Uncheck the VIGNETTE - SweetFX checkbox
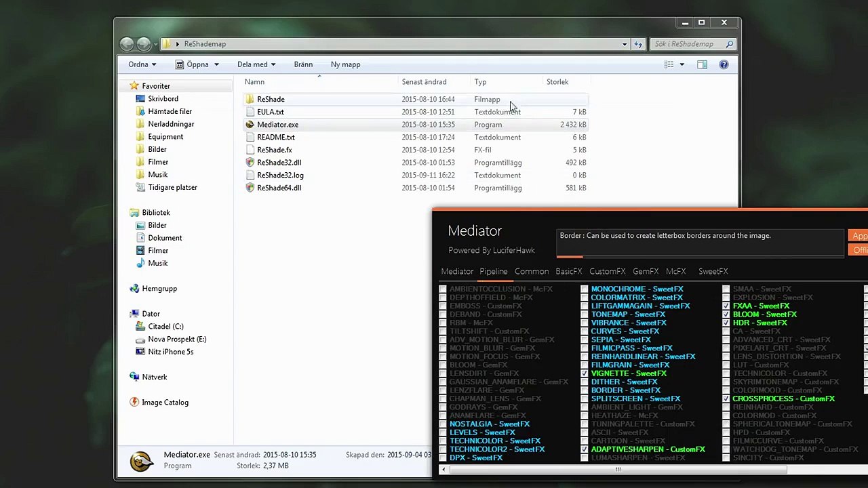 point(585,373)
